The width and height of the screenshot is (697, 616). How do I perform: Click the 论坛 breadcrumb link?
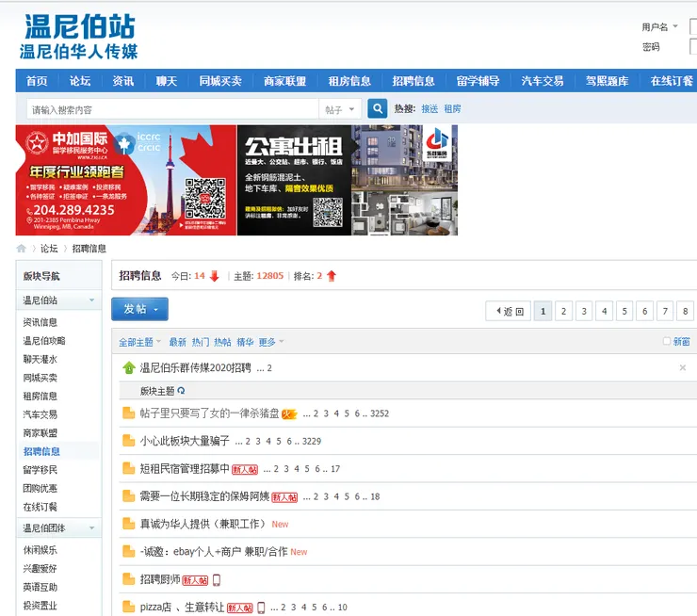point(49,249)
